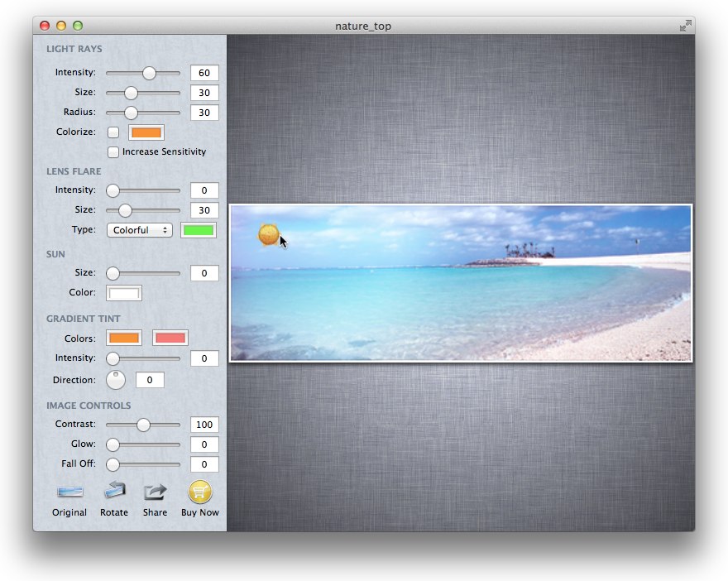The width and height of the screenshot is (728, 581).
Task: Click the Light Rays Intensity slider
Action: click(149, 73)
